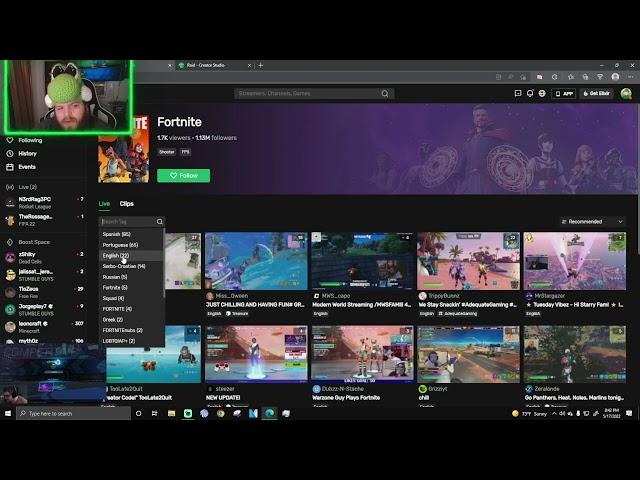This screenshot has width=640, height=480.
Task: Open browser favorites star icon
Action: click(571, 77)
